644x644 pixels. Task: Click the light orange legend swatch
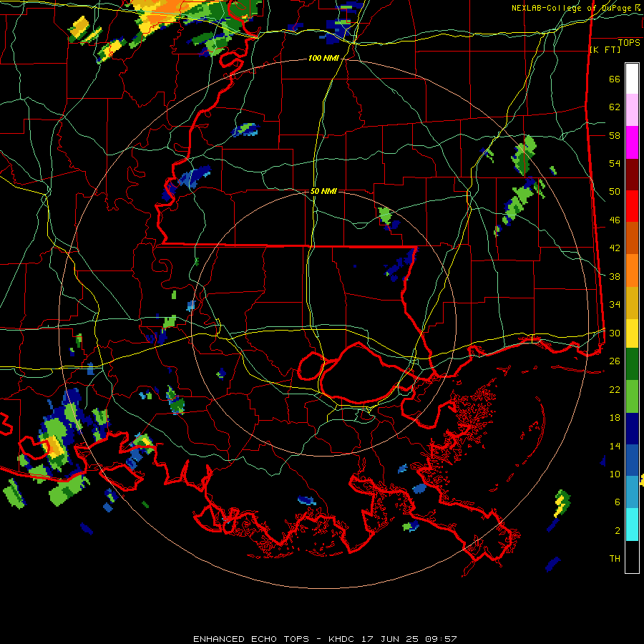coord(632,270)
